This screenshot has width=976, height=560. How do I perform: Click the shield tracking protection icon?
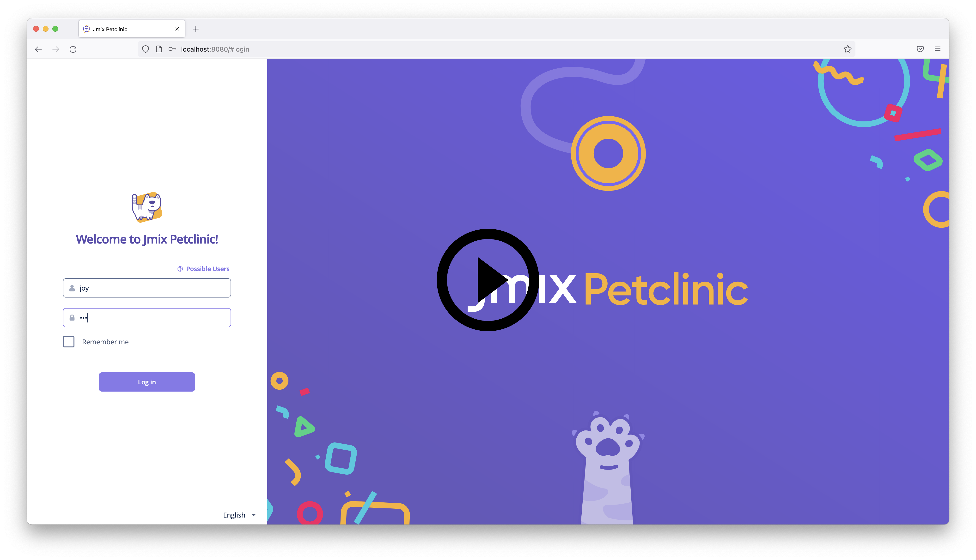coord(146,49)
